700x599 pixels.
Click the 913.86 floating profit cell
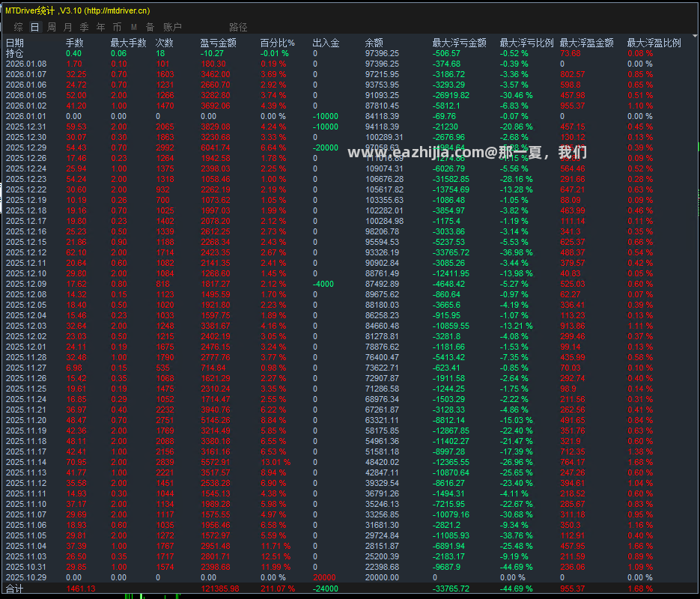(x=573, y=326)
